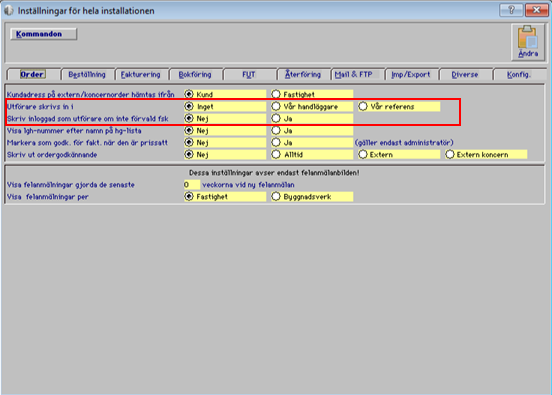Switch to the Diverse tab

[x=465, y=74]
